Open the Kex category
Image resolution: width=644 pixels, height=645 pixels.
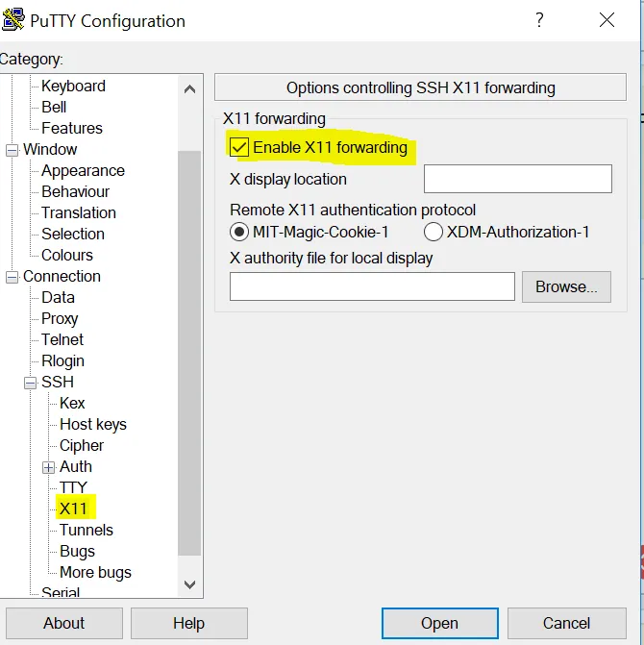72,403
